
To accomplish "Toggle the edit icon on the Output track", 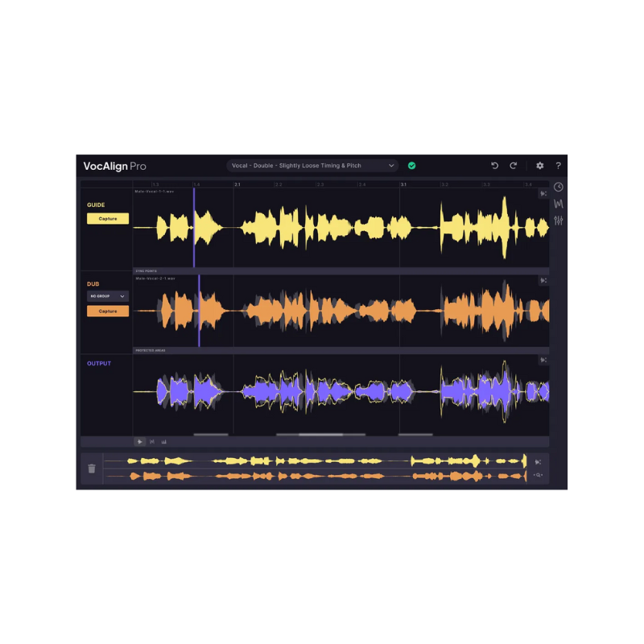I will 543,360.
